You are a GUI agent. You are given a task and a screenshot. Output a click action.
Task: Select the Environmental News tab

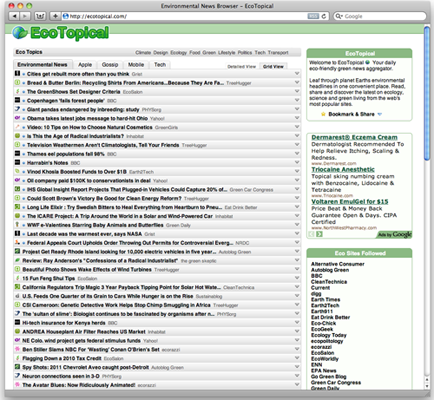[42, 65]
